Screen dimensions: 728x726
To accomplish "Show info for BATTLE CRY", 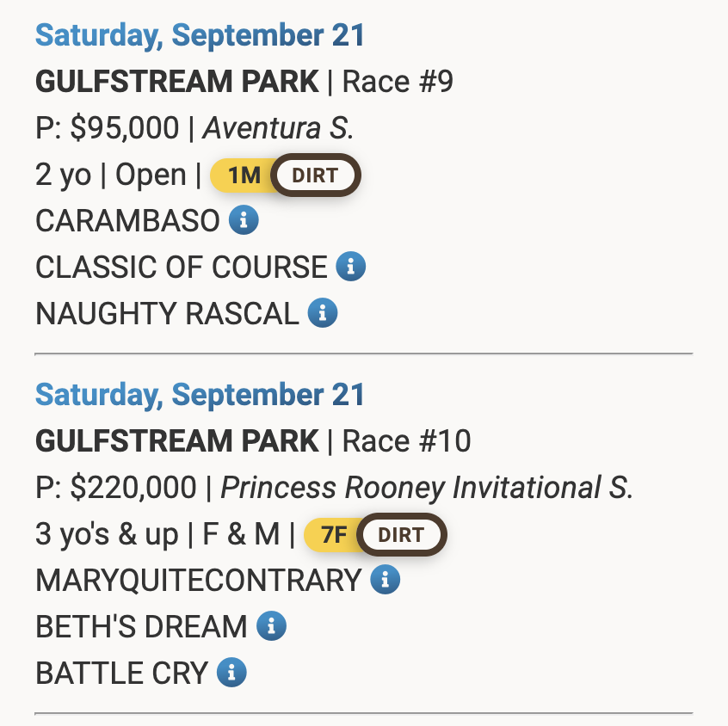I will click(231, 672).
